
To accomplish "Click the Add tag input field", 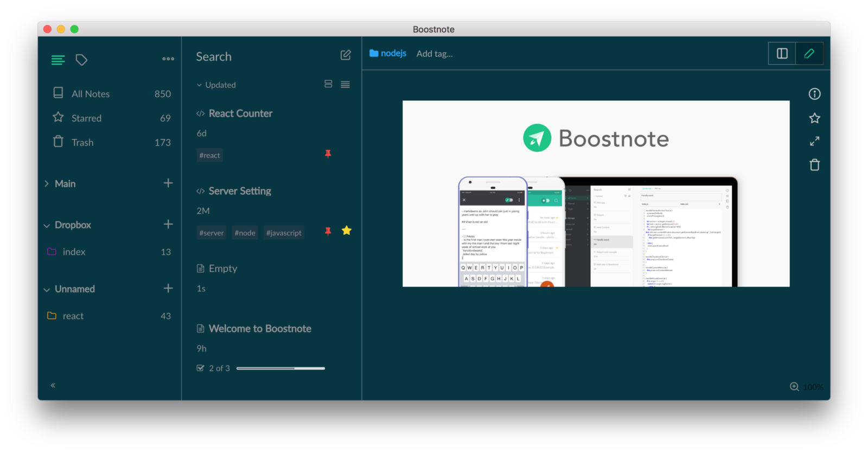I will (x=435, y=54).
